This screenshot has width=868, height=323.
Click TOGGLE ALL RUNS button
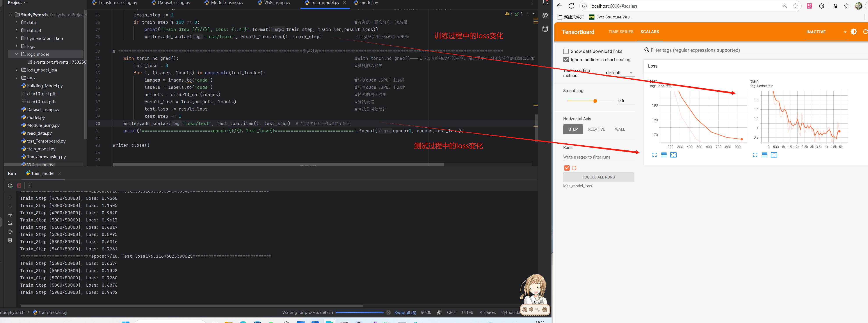(x=598, y=177)
